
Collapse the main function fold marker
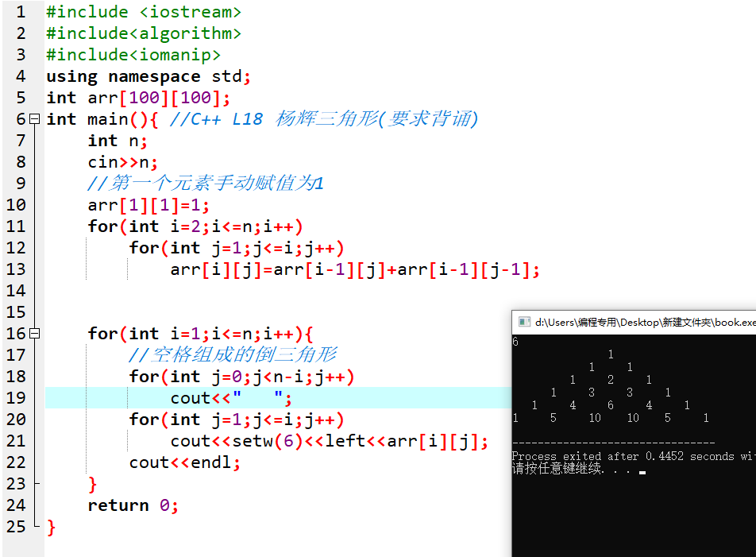[35, 118]
